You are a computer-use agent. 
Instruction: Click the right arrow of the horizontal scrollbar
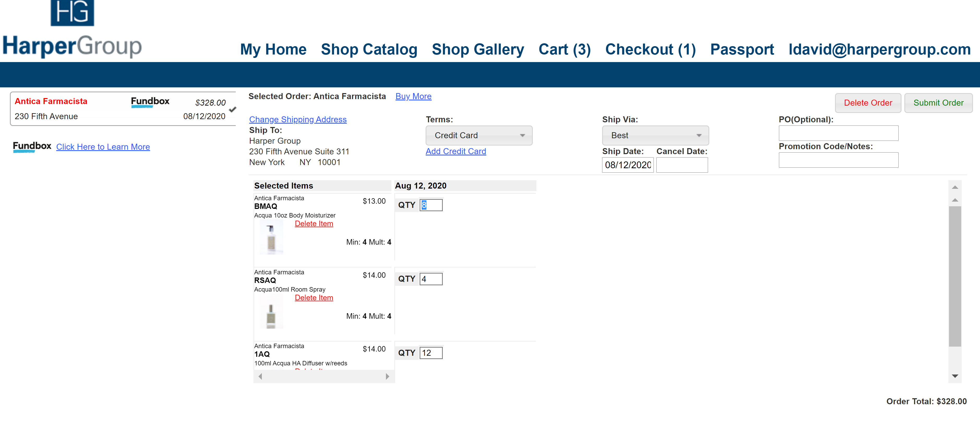tap(387, 376)
